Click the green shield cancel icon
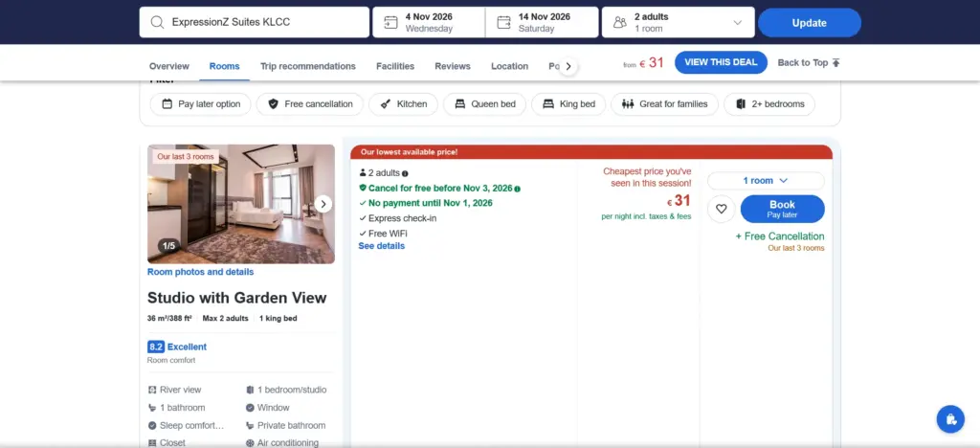 point(363,188)
